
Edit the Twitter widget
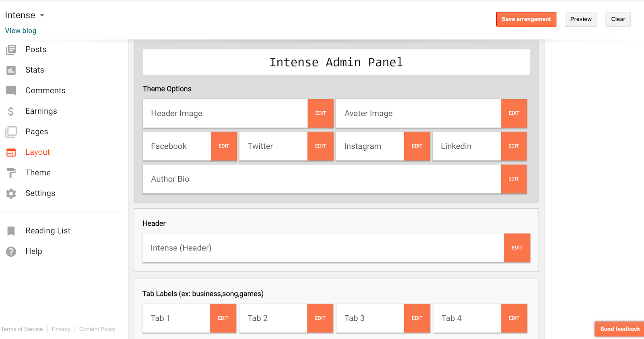click(320, 146)
